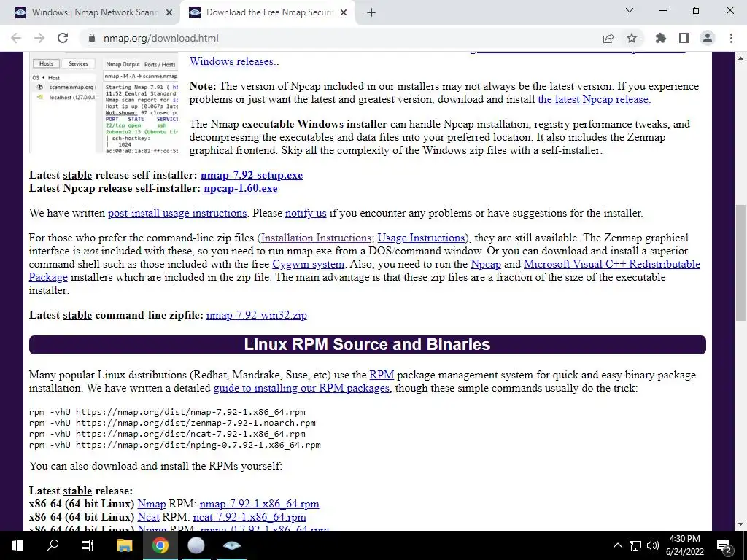Click the scrollbar down arrow
747x560 pixels.
pos(740,524)
